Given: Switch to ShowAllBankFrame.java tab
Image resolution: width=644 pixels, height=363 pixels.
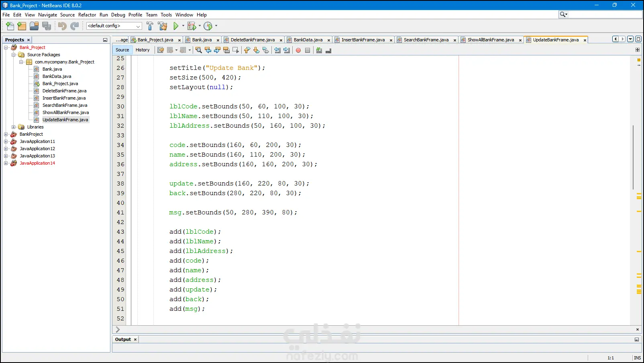Looking at the screenshot, I should (x=491, y=40).
